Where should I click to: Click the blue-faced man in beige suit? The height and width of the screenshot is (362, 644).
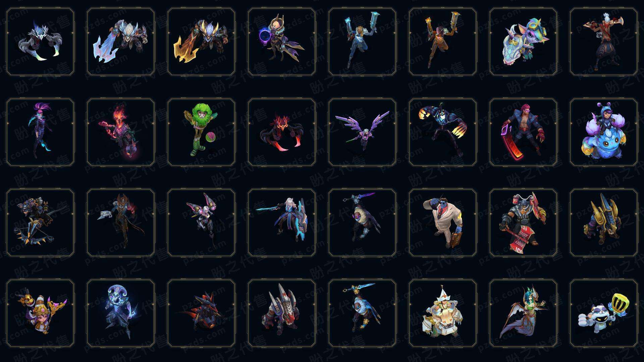[443, 223]
